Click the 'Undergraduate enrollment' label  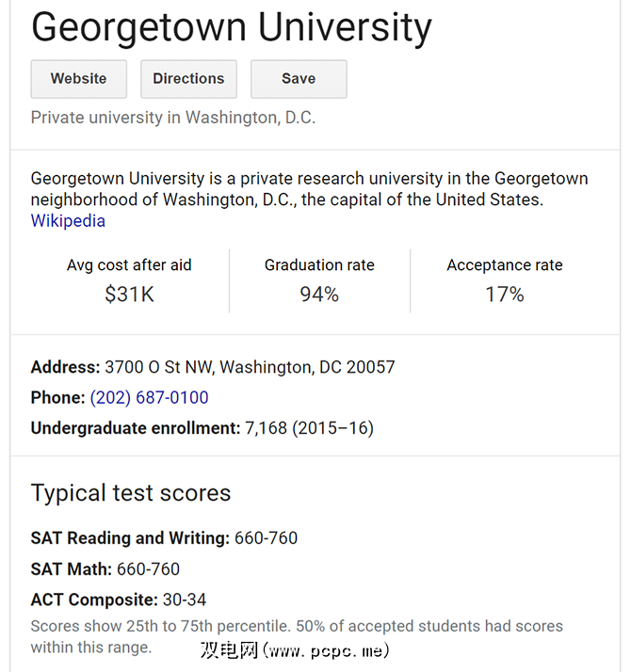[x=136, y=428]
